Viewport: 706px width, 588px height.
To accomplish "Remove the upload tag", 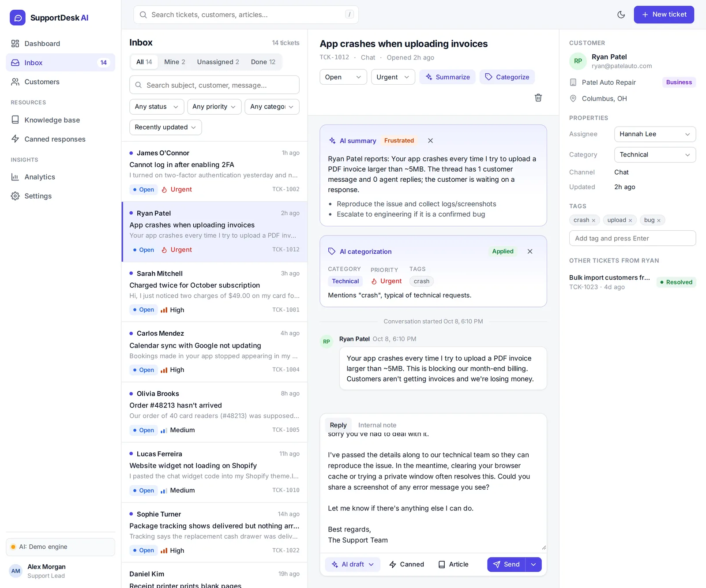I will 630,221.
